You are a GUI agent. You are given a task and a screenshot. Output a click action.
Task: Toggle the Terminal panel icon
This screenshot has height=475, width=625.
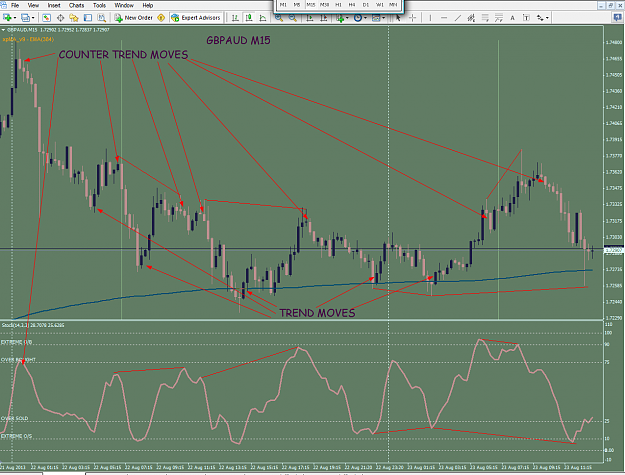coord(88,18)
